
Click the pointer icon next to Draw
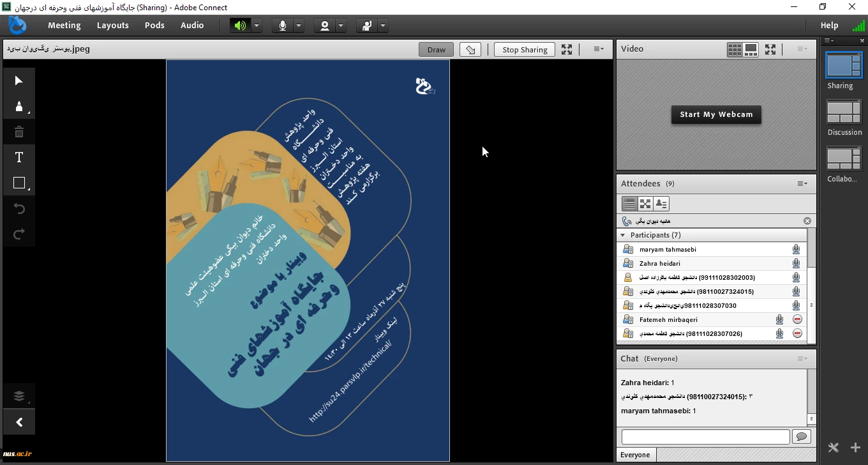point(470,49)
